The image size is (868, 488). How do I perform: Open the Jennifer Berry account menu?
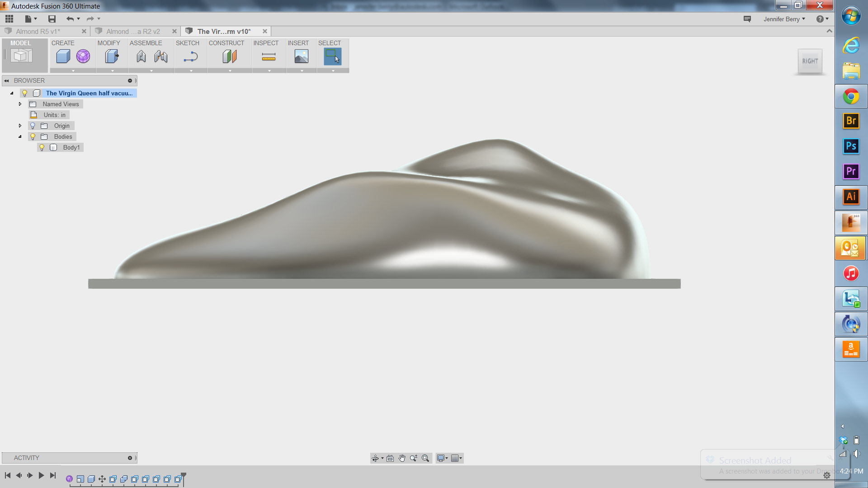[784, 19]
